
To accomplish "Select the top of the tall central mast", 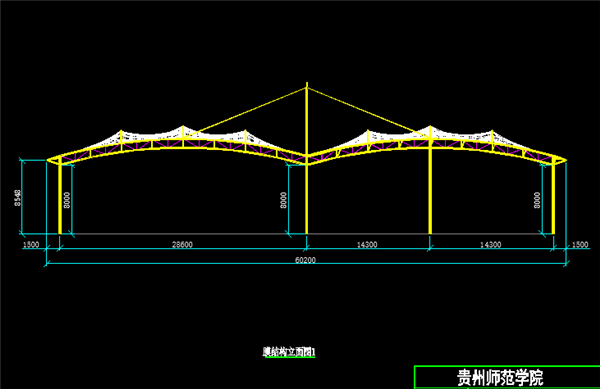I will [307, 83].
